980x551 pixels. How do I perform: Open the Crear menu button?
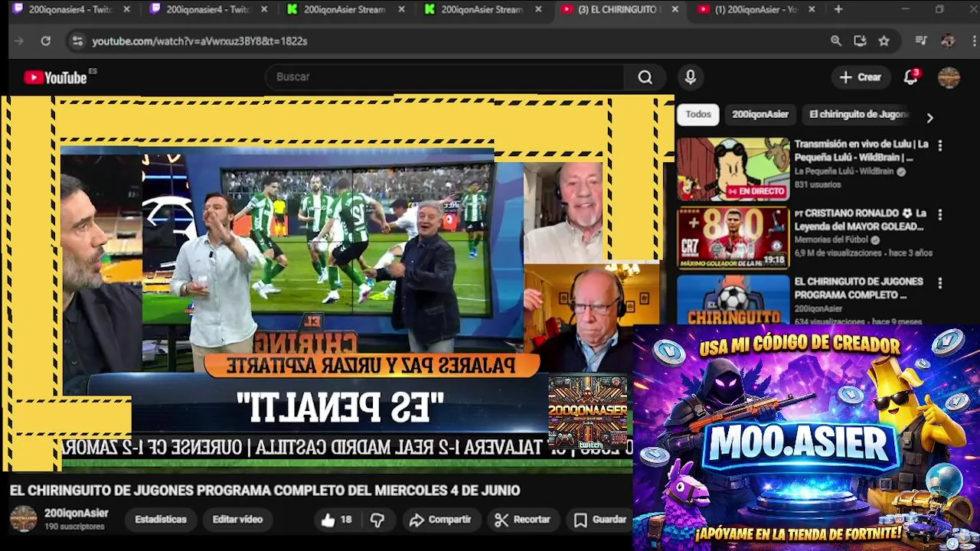860,77
